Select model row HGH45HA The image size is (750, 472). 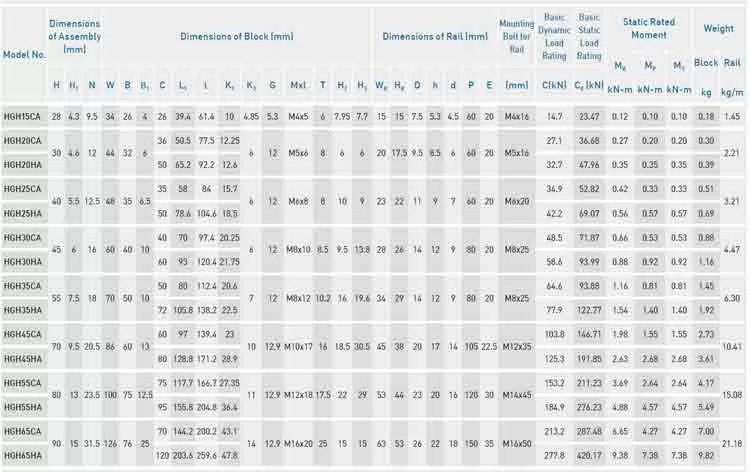22,359
